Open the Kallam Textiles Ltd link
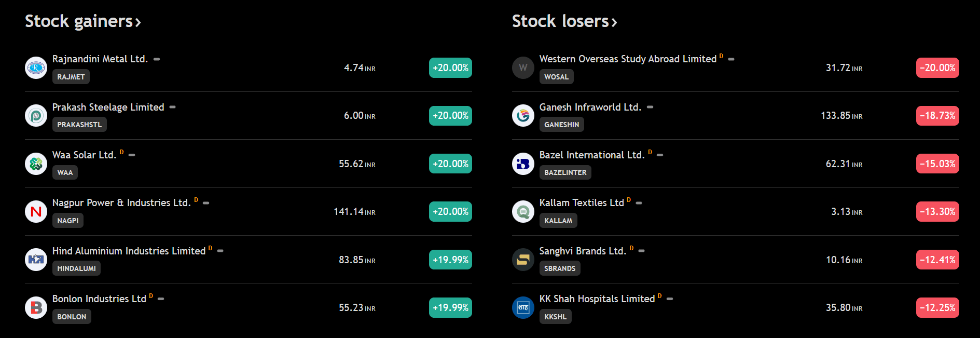The height and width of the screenshot is (338, 980). [582, 203]
